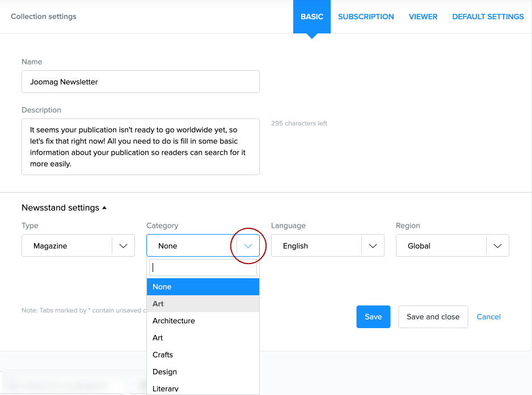Click the Region dropdown chevron arrow

point(497,246)
